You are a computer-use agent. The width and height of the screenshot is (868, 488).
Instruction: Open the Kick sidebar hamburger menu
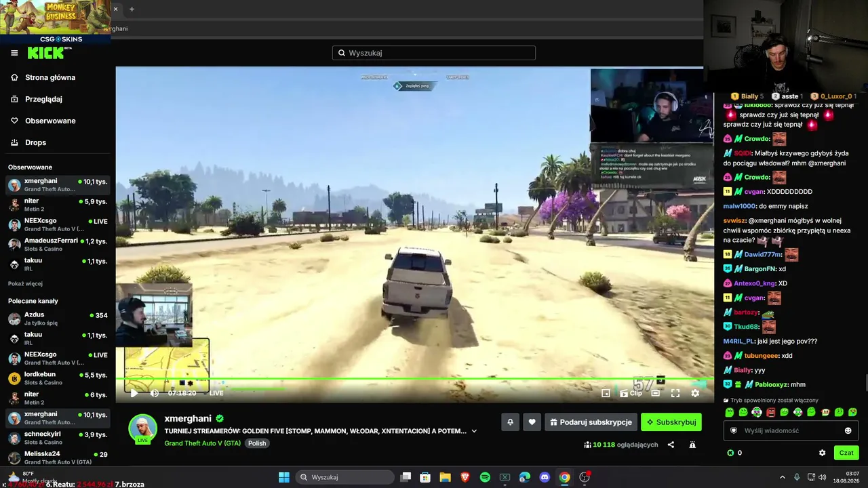pos(14,53)
